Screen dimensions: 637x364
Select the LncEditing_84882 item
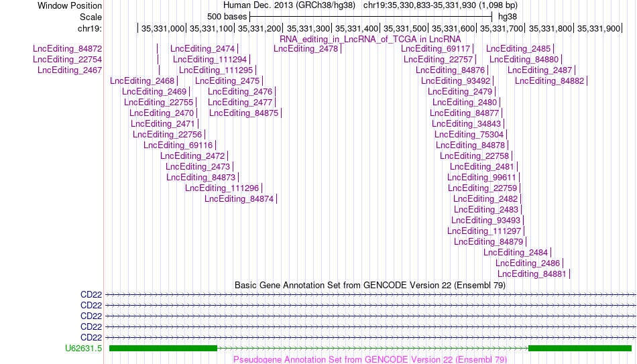pyautogui.click(x=550, y=81)
